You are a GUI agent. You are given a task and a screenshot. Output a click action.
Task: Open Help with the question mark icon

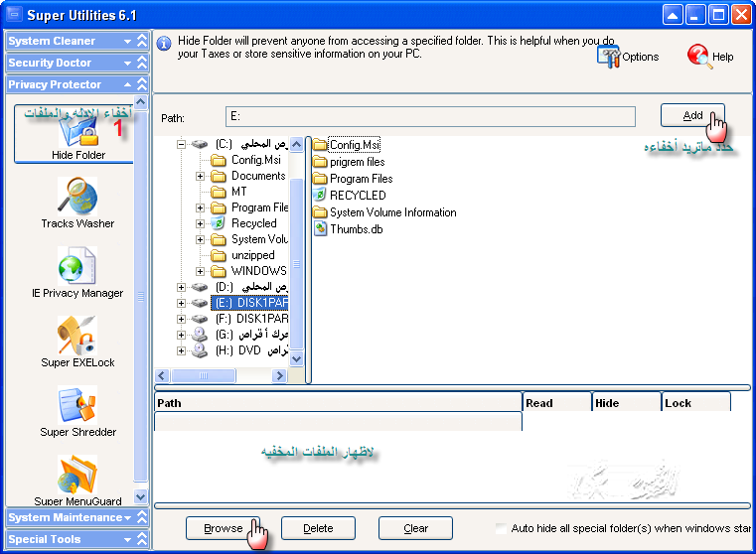tap(710, 57)
